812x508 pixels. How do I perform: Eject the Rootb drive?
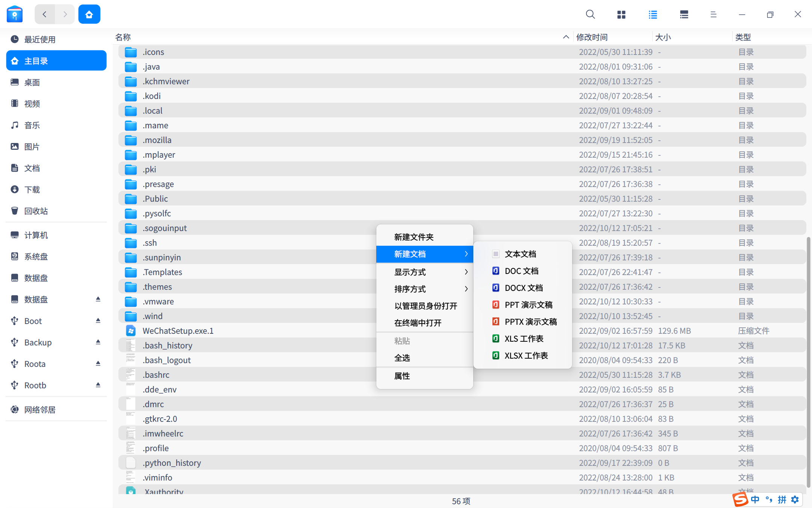[98, 385]
